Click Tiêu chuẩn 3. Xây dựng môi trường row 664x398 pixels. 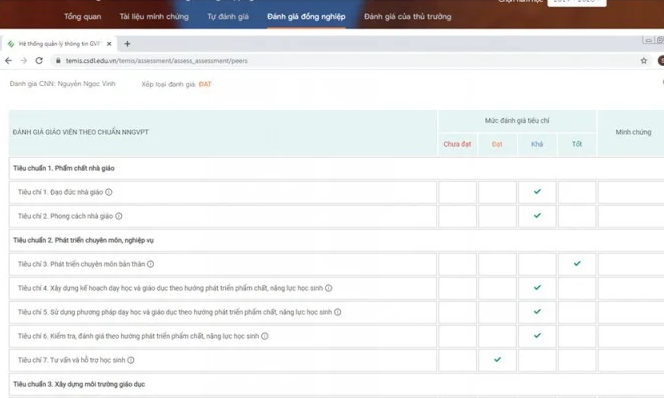pyautogui.click(x=336, y=384)
